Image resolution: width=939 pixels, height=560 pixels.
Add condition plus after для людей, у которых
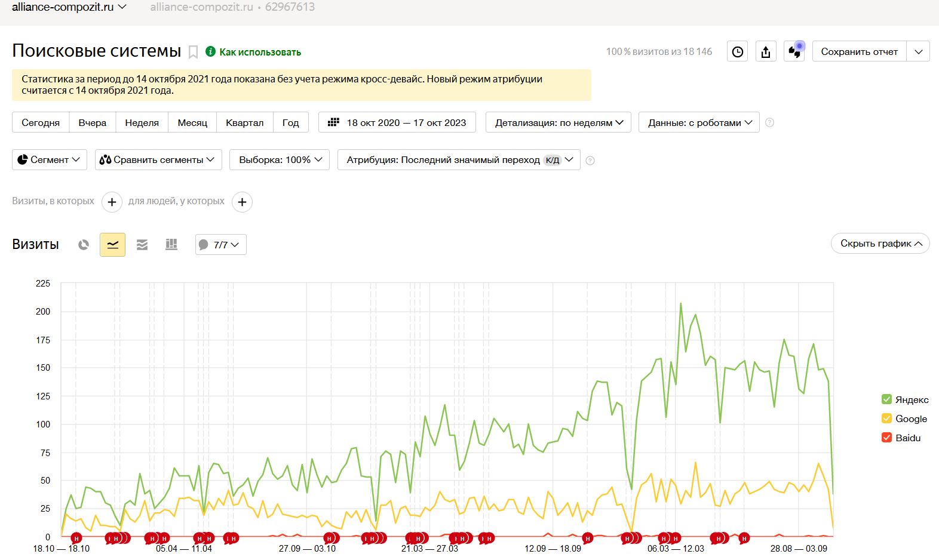click(242, 202)
